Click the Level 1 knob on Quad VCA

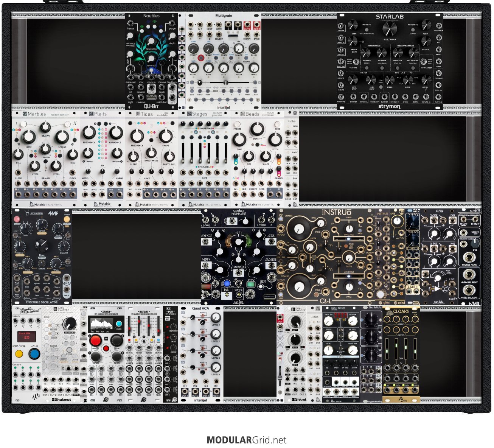point(216,318)
